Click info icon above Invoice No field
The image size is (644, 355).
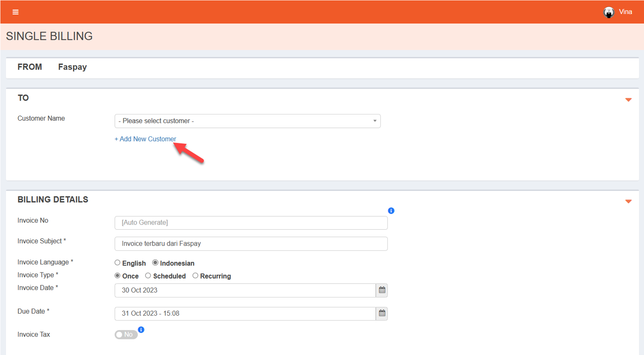point(391,211)
